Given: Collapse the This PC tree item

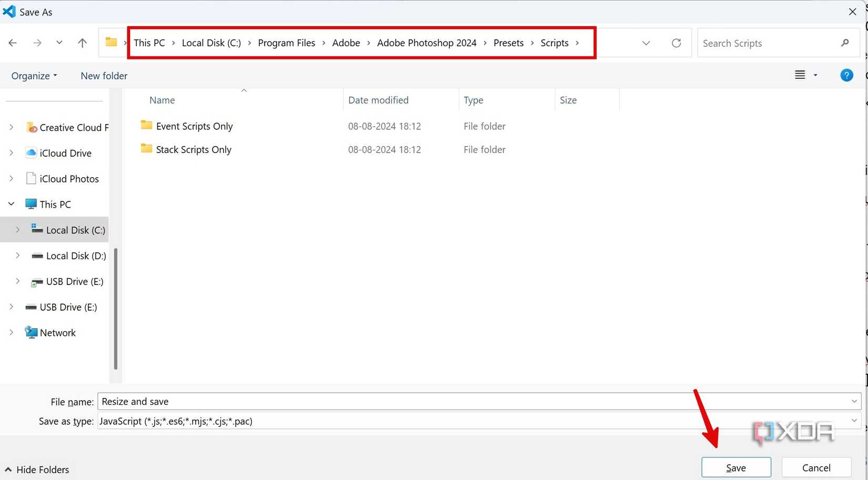Looking at the screenshot, I should pyautogui.click(x=11, y=204).
